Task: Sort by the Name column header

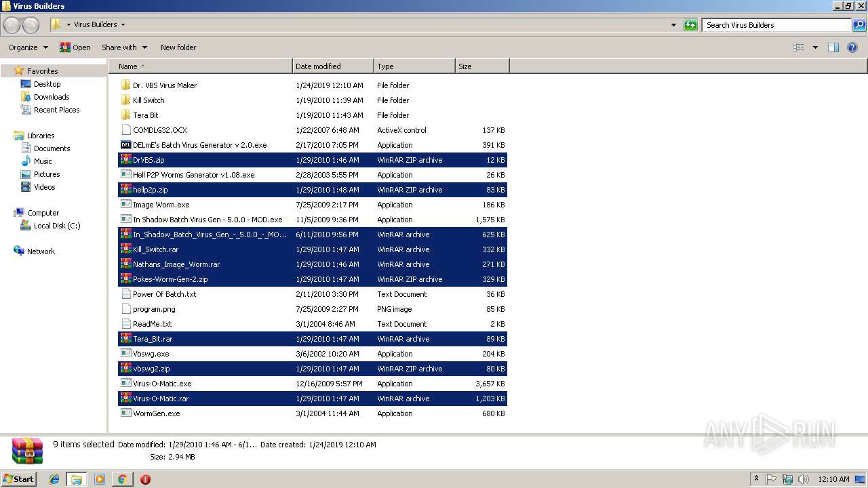Action: click(x=201, y=66)
